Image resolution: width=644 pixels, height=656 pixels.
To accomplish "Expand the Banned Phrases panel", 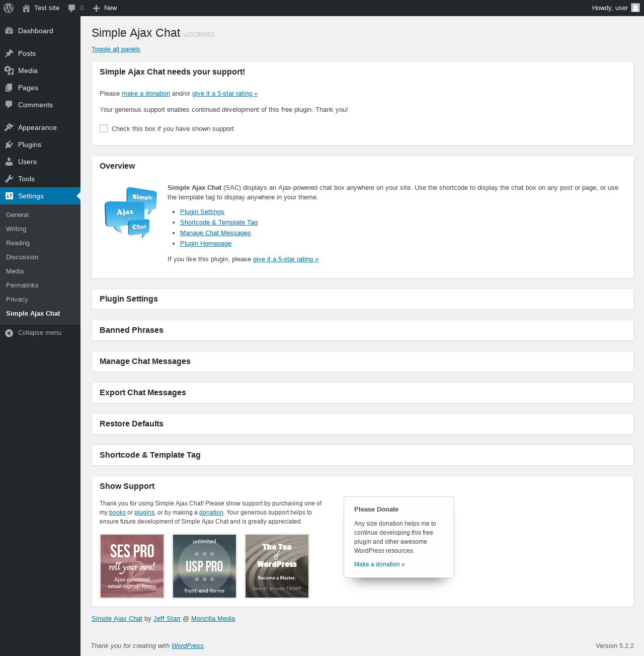I will click(x=362, y=330).
